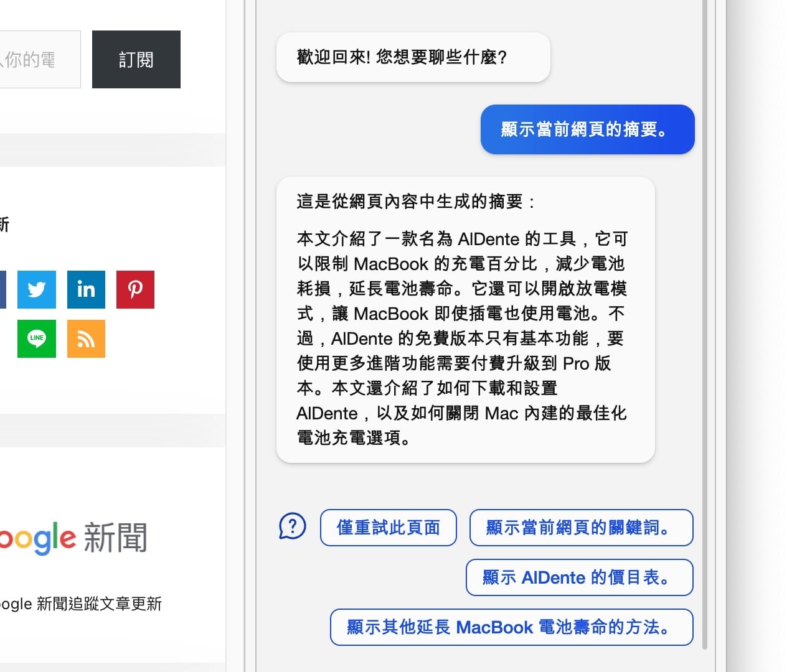Image resolution: width=797 pixels, height=672 pixels.
Task: Click the Pinterest share icon
Action: (135, 289)
